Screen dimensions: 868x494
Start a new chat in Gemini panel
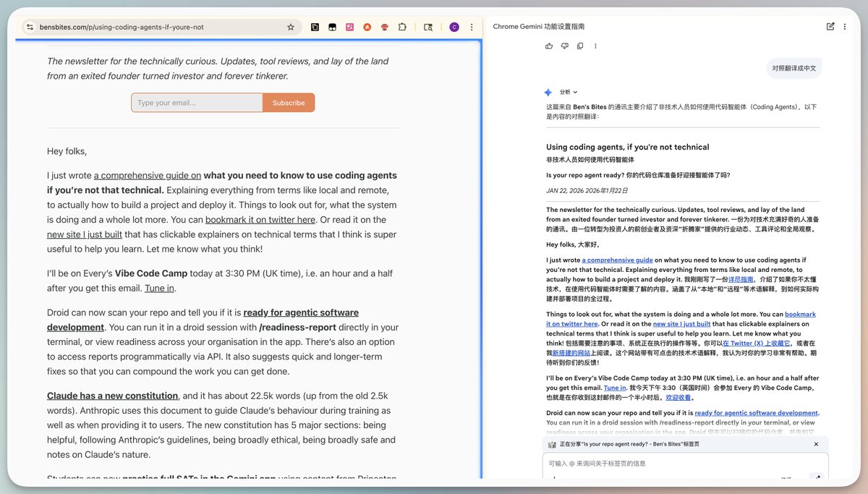tap(830, 27)
